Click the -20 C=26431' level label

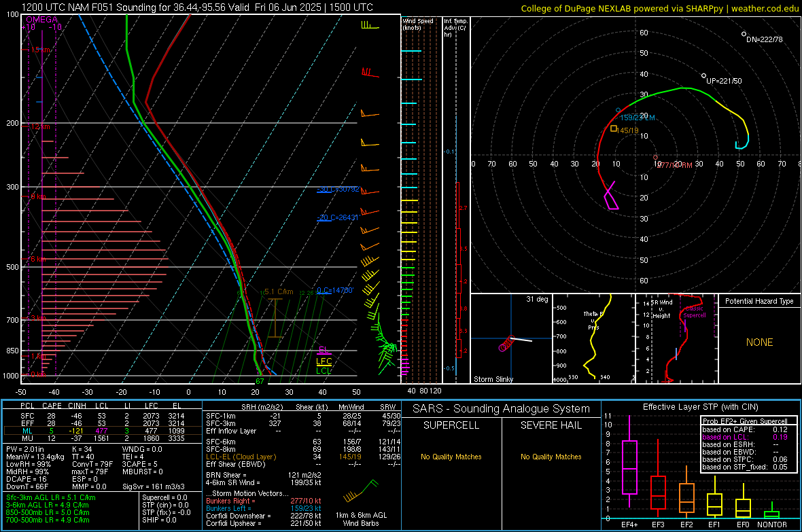tap(338, 217)
